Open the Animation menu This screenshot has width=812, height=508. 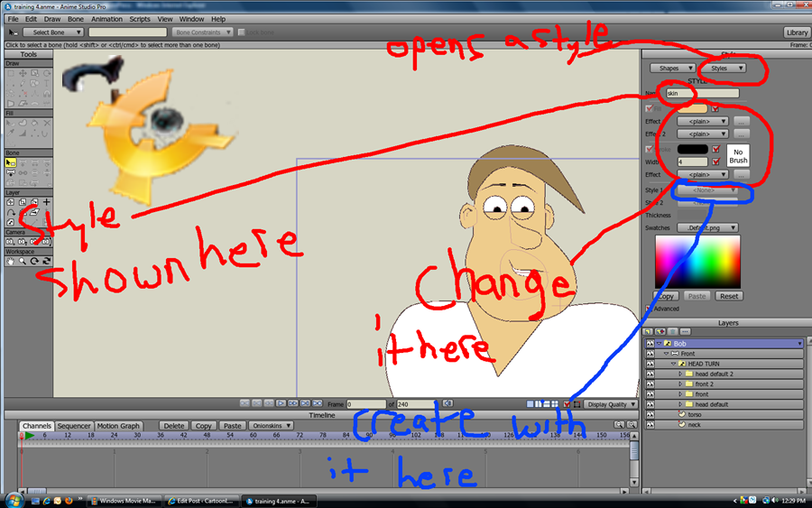[x=106, y=18]
